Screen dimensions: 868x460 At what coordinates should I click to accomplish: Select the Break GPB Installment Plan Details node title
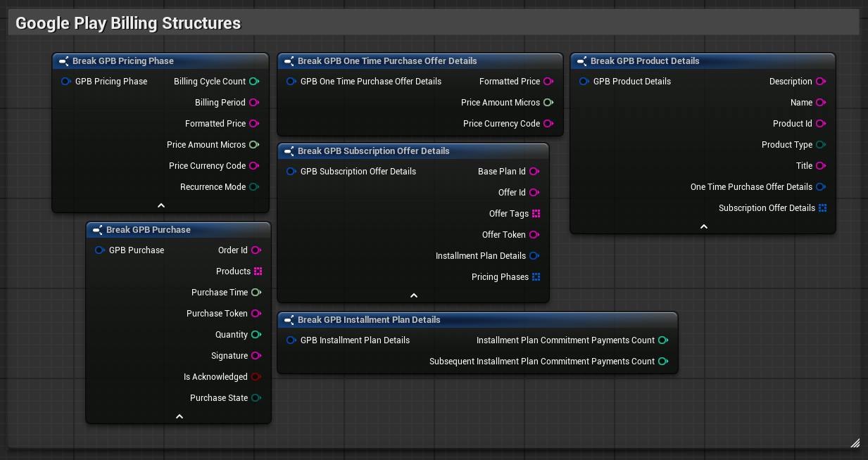click(x=369, y=320)
